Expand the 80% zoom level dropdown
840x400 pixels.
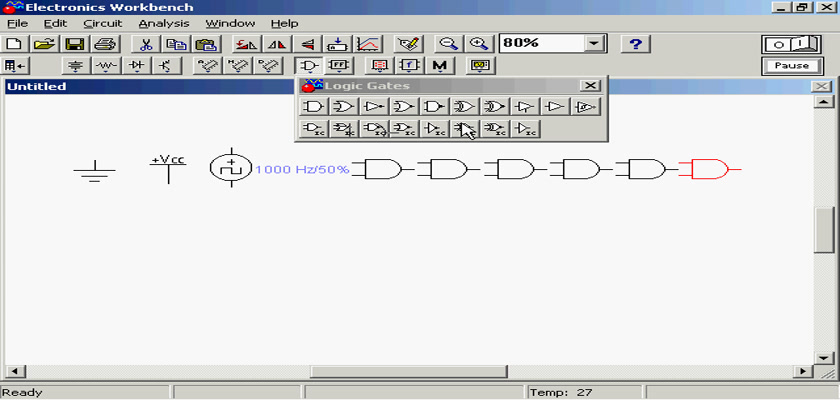(595, 44)
